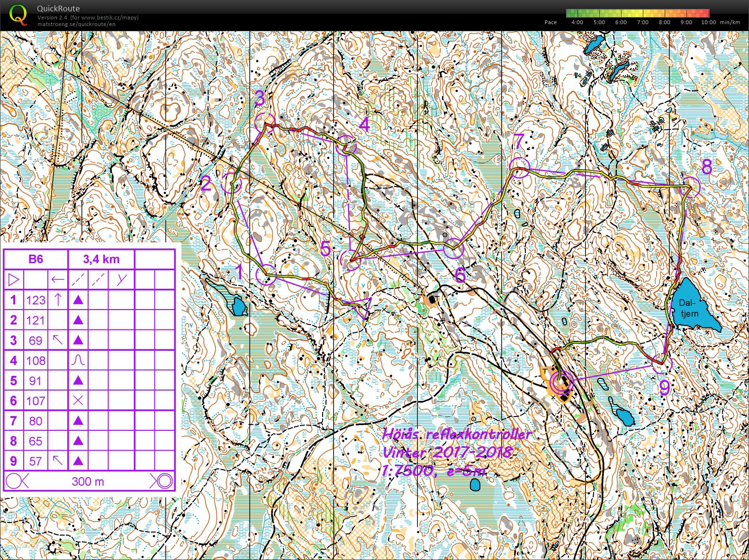The image size is (749, 560).
Task: Click the knoll symbol in row 4
Action: [x=78, y=360]
